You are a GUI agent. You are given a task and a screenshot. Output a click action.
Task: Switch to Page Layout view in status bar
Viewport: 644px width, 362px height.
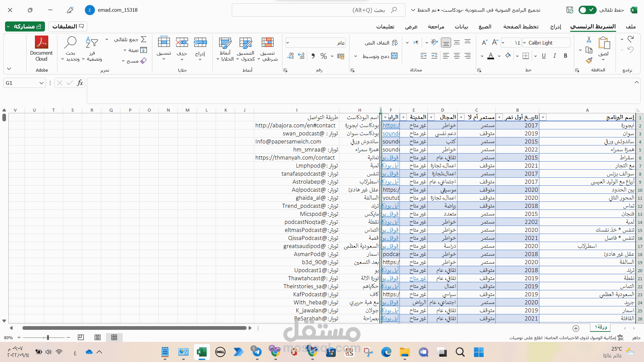[x=98, y=338]
